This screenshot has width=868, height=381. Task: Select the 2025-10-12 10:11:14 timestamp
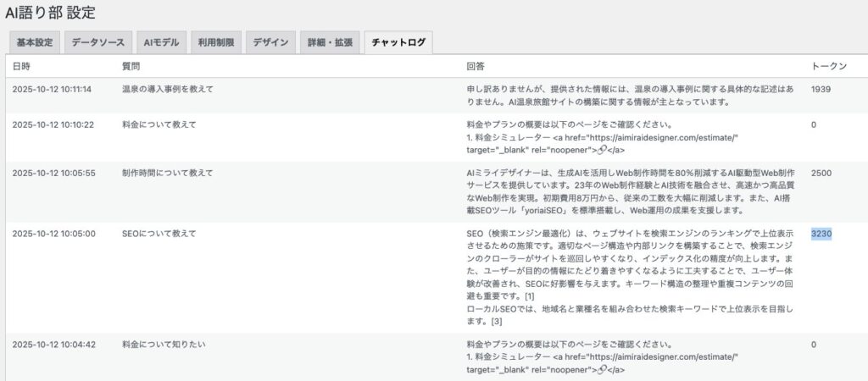click(52, 89)
